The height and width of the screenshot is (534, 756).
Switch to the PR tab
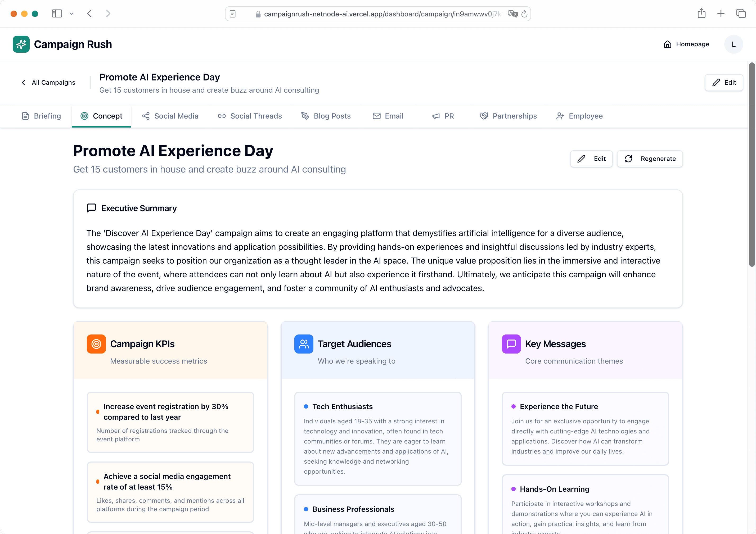click(x=443, y=116)
